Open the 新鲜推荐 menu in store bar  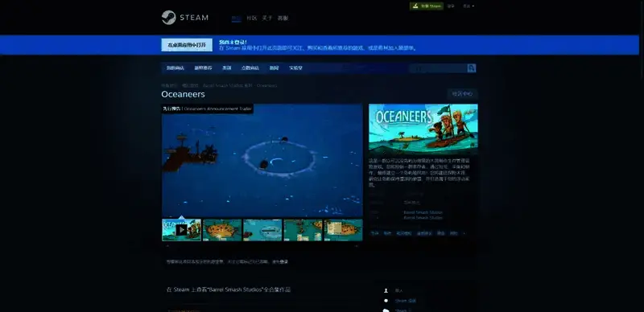pyautogui.click(x=203, y=68)
